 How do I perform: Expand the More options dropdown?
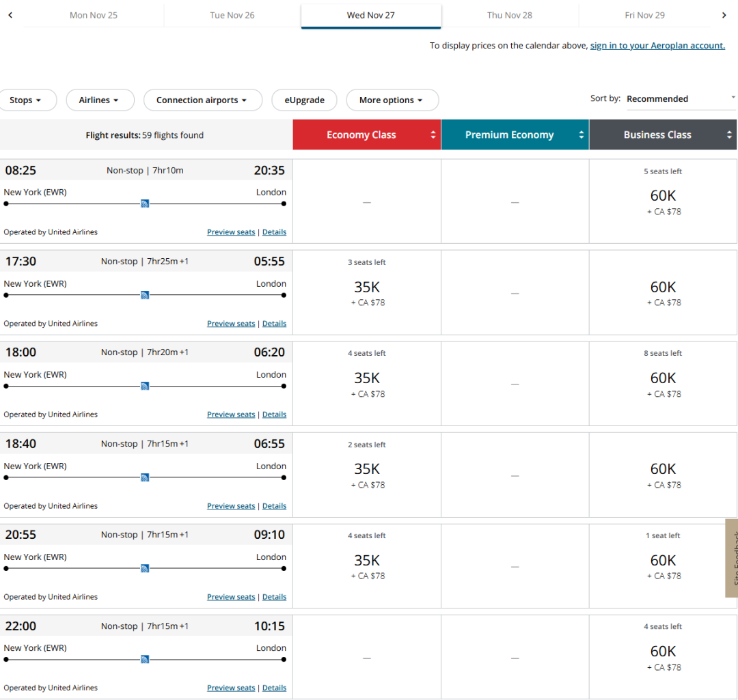pos(392,100)
